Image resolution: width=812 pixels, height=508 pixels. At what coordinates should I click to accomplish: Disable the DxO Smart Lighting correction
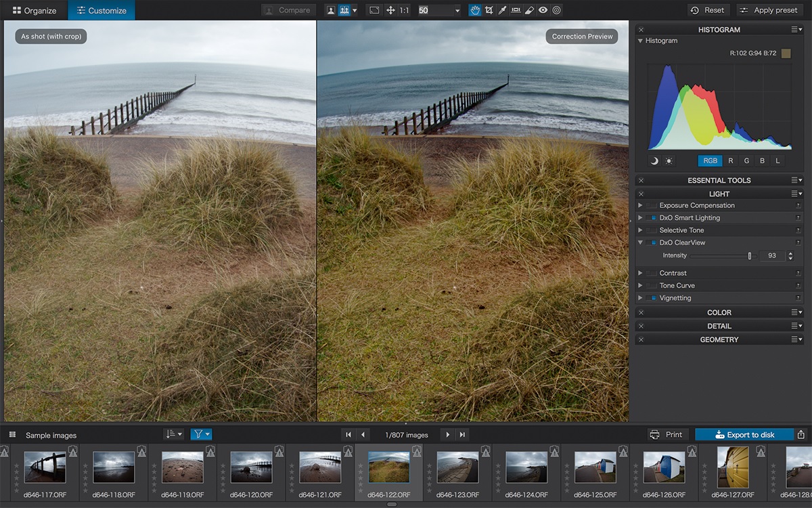click(x=654, y=218)
